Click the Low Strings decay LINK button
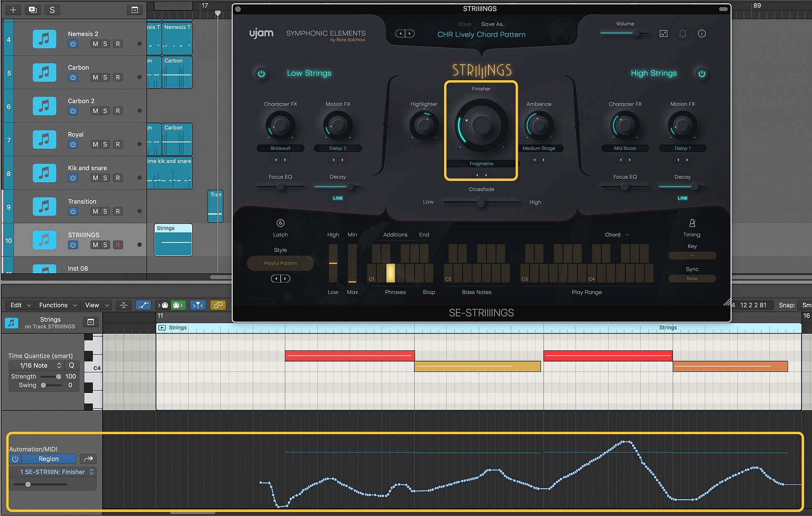 338,198
